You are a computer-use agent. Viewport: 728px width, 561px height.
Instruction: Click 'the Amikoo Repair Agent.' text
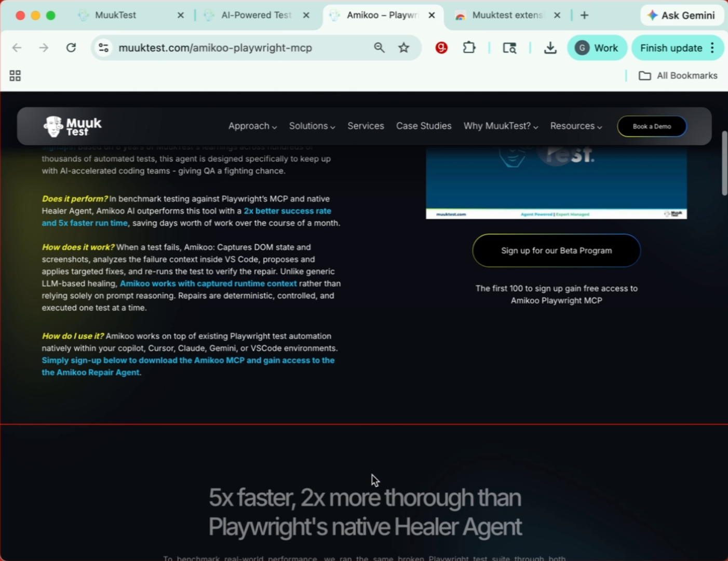tap(91, 372)
